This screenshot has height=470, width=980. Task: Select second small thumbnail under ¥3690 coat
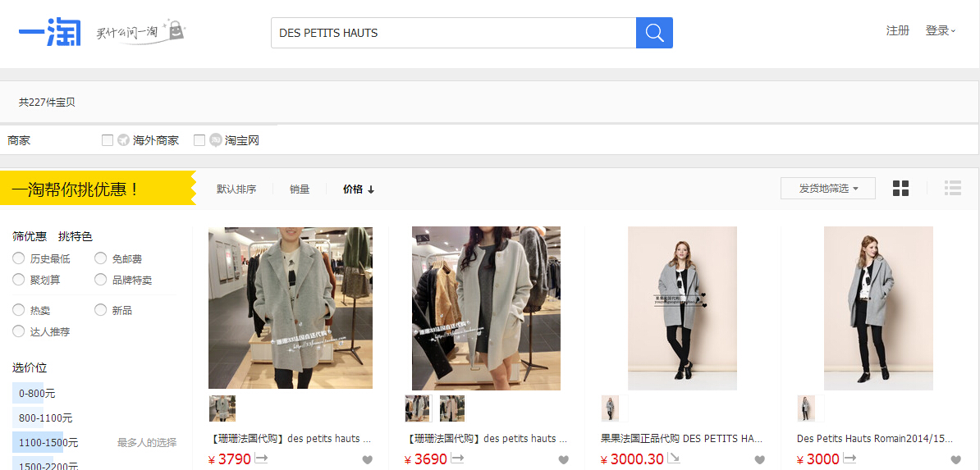pyautogui.click(x=452, y=408)
